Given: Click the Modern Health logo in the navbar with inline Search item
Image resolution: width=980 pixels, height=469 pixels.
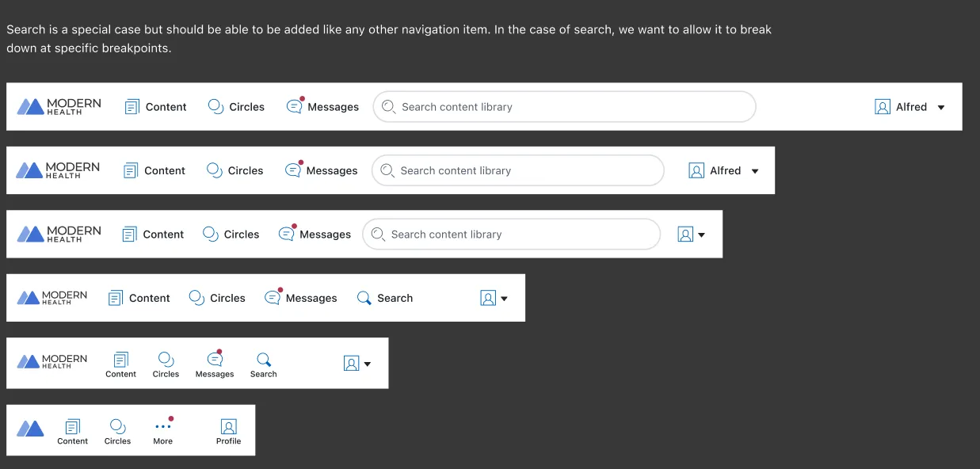Looking at the screenshot, I should [52, 298].
